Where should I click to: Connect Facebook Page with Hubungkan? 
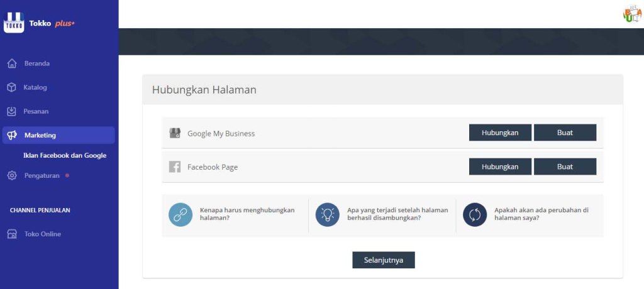500,166
